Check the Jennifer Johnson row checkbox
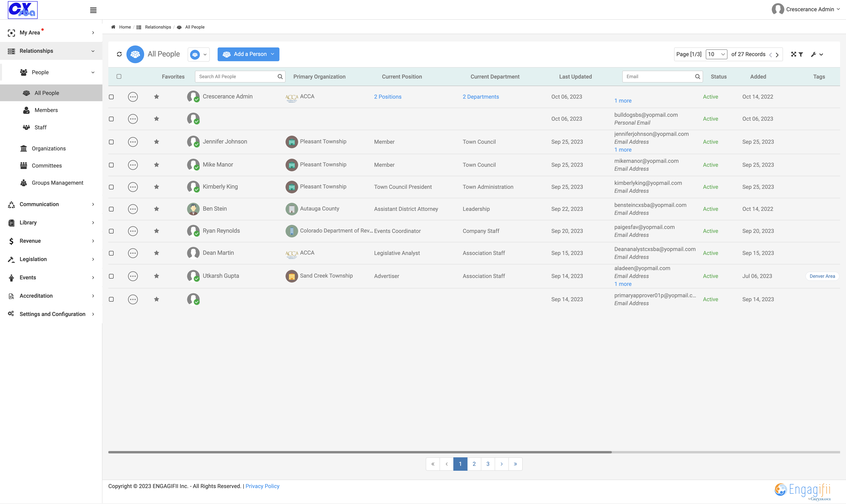Viewport: 846px width, 504px height. (x=111, y=142)
